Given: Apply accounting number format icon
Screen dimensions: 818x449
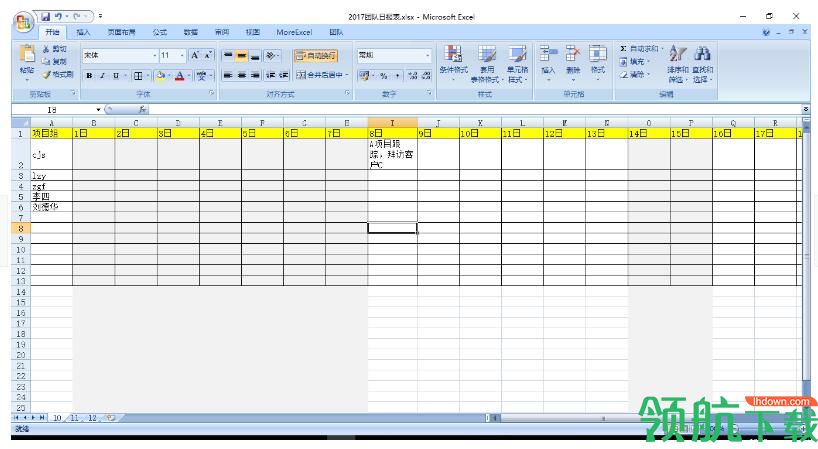Looking at the screenshot, I should [x=364, y=76].
